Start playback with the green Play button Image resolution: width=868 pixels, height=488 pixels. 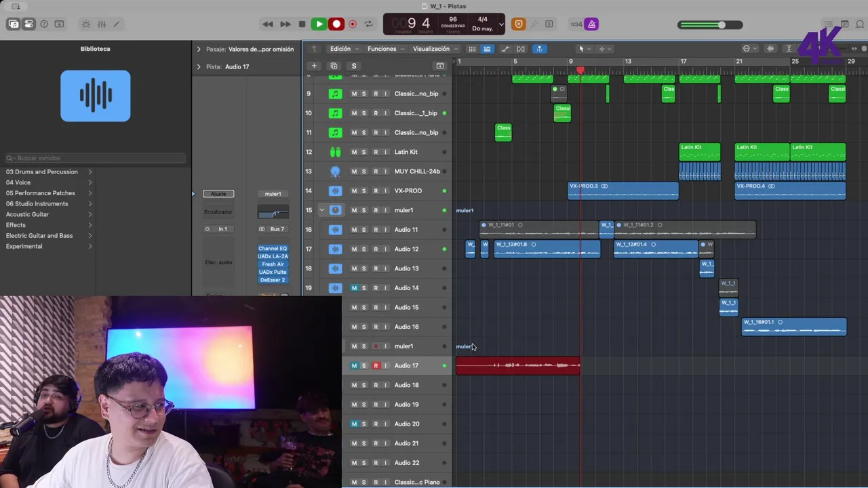(x=319, y=24)
